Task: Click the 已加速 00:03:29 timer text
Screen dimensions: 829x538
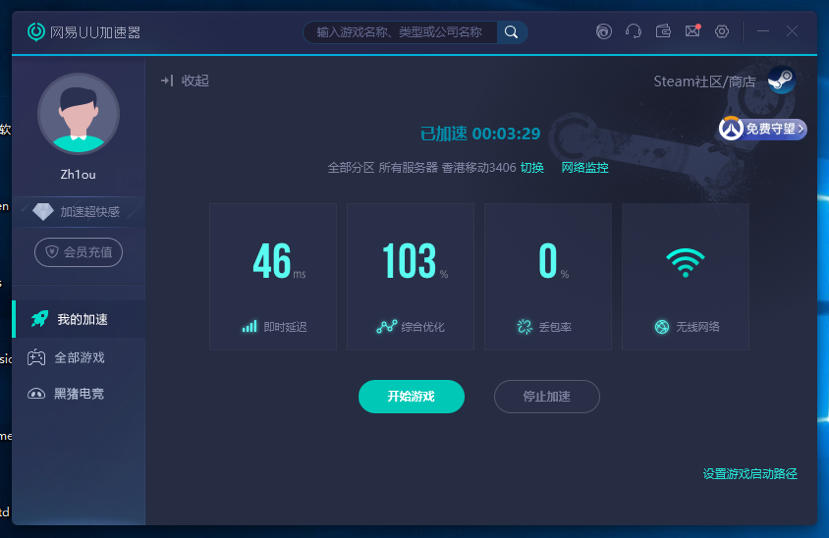Action: pyautogui.click(x=480, y=133)
